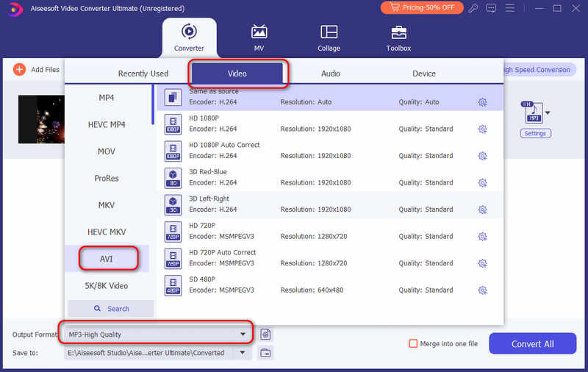Open the feedback chat icon

coord(491,8)
